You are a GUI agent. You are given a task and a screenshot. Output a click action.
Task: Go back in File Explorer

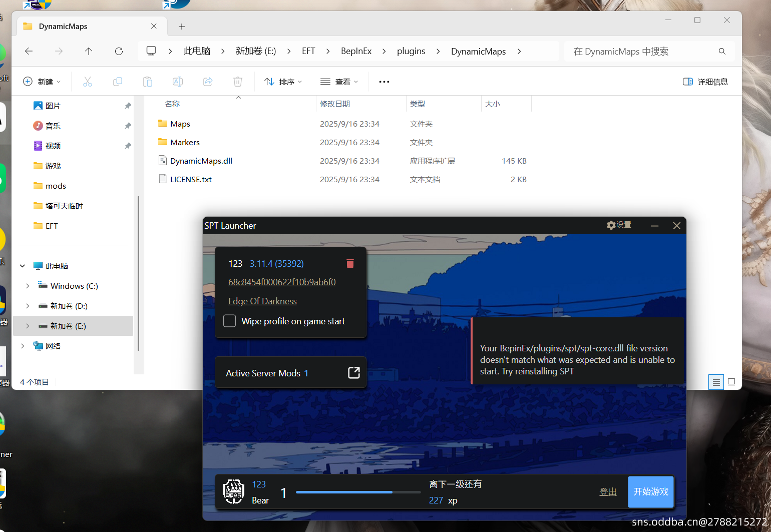(29, 51)
